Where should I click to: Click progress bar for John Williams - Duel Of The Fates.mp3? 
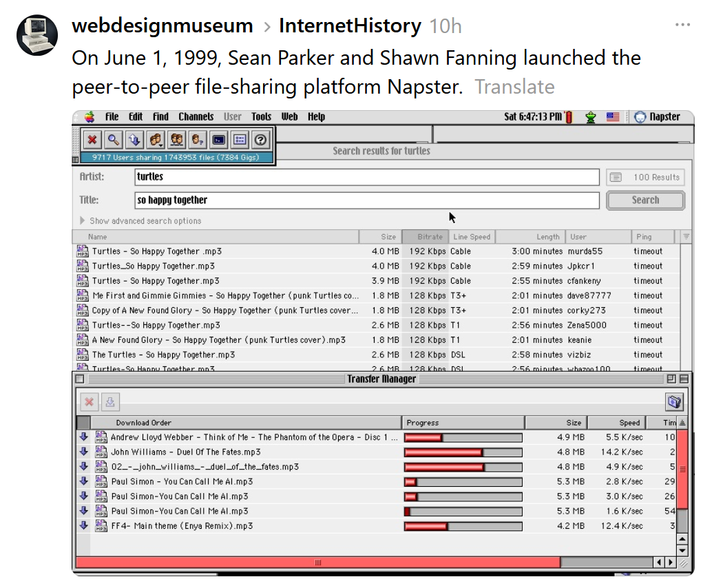pyautogui.click(x=463, y=452)
